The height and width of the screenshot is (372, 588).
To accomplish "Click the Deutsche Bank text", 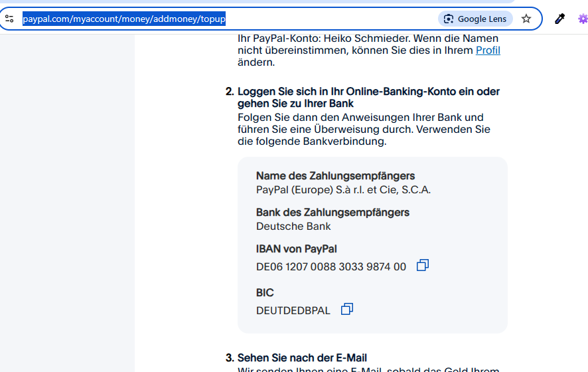I will (x=293, y=227).
